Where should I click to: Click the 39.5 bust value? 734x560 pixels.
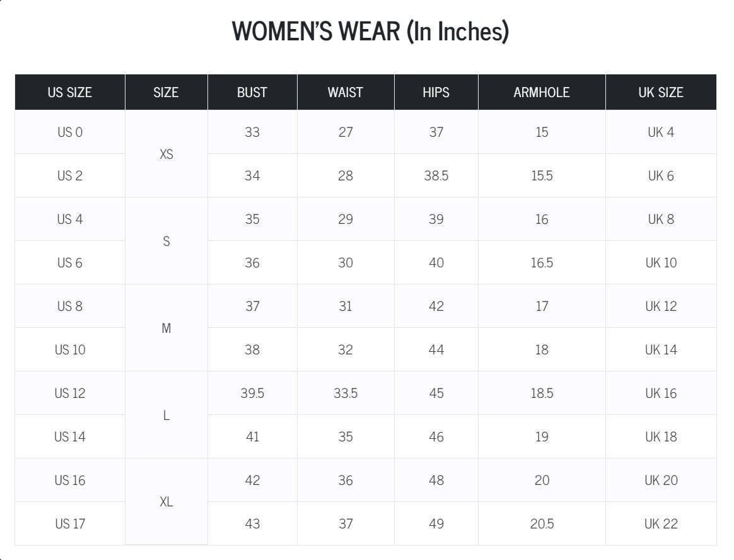(252, 393)
